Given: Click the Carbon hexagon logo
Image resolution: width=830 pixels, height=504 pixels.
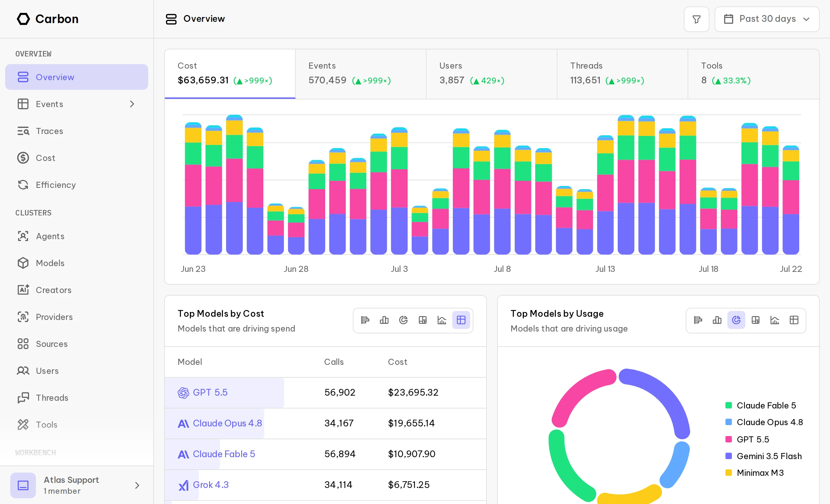Looking at the screenshot, I should click(x=23, y=19).
